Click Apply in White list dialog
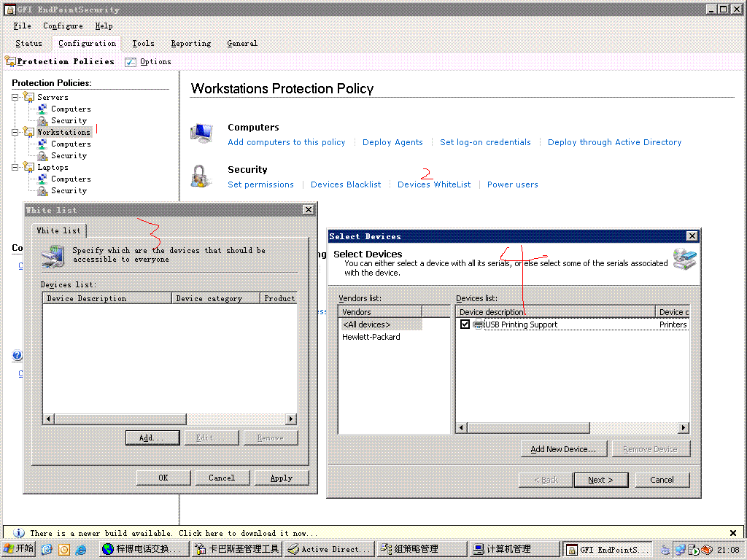Screen dimensions: 747x560 coord(281,478)
